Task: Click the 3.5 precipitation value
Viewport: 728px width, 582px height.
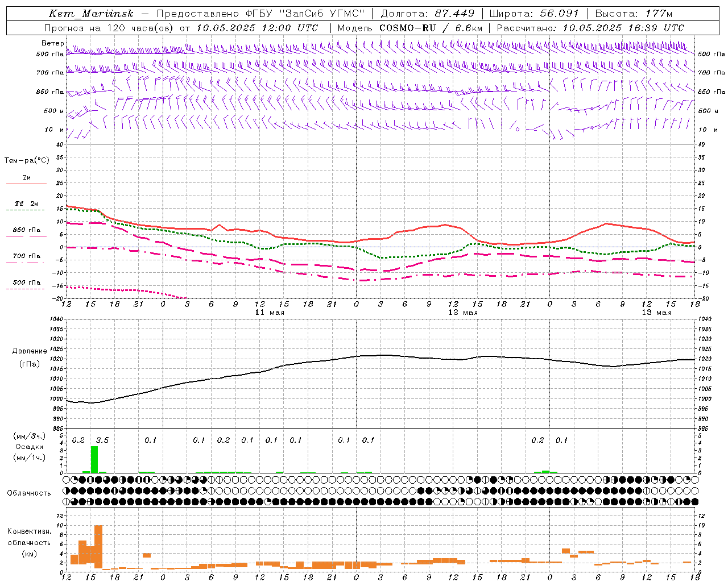Action: (102, 440)
